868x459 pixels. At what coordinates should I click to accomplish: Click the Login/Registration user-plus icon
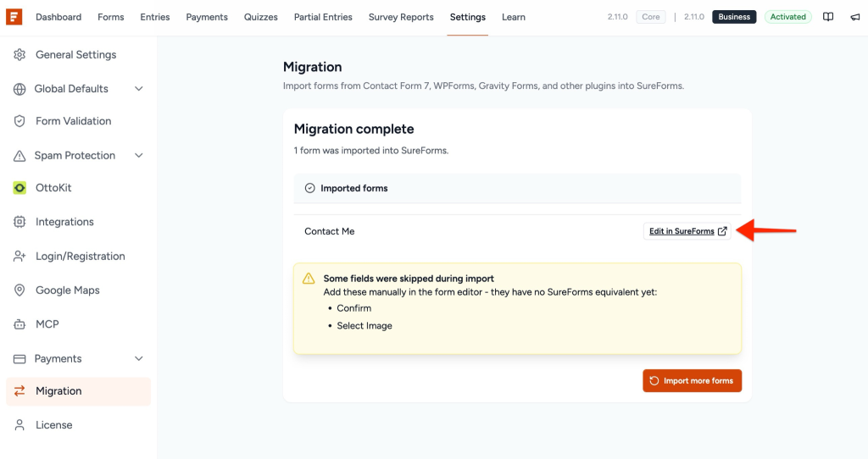coord(19,256)
